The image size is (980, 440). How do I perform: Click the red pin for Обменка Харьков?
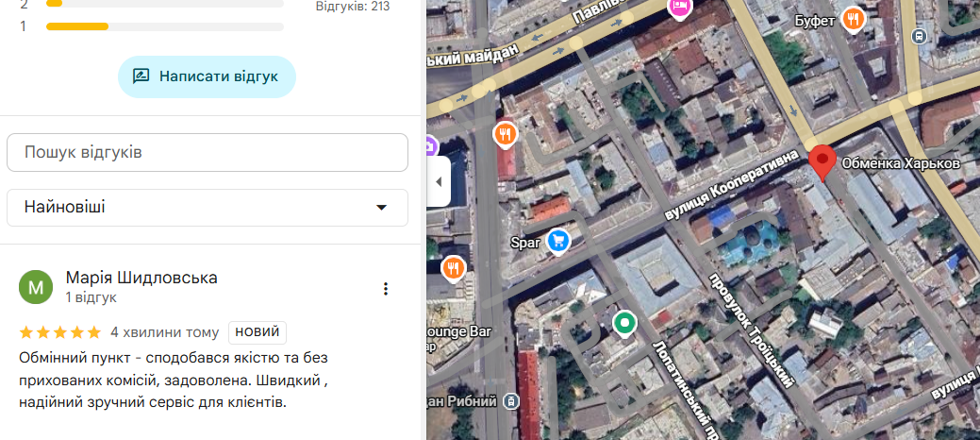(822, 162)
